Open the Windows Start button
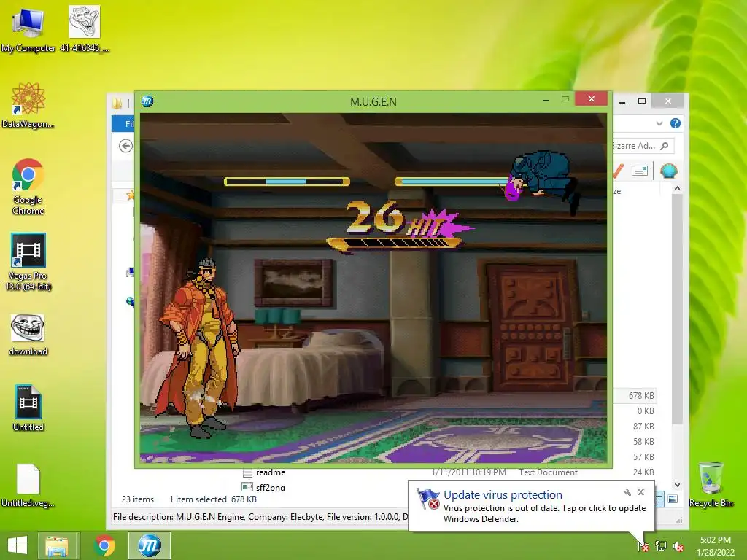 (x=18, y=545)
